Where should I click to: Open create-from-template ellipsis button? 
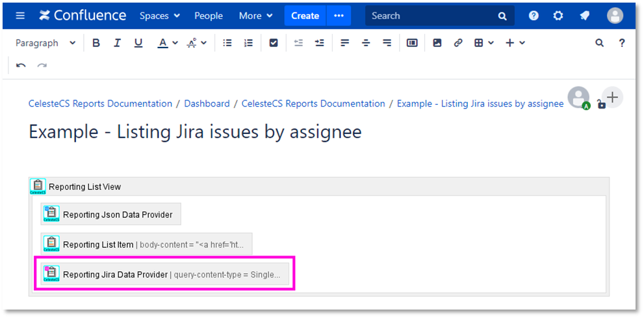pyautogui.click(x=339, y=16)
